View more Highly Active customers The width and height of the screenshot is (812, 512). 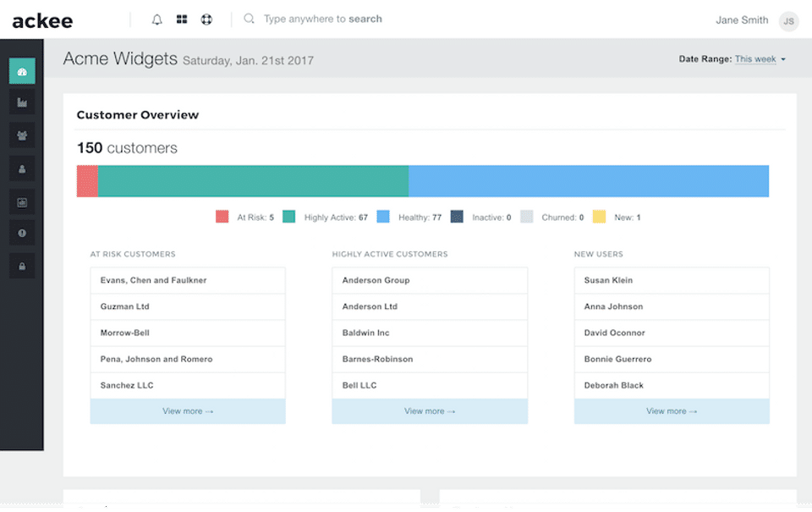(x=430, y=411)
